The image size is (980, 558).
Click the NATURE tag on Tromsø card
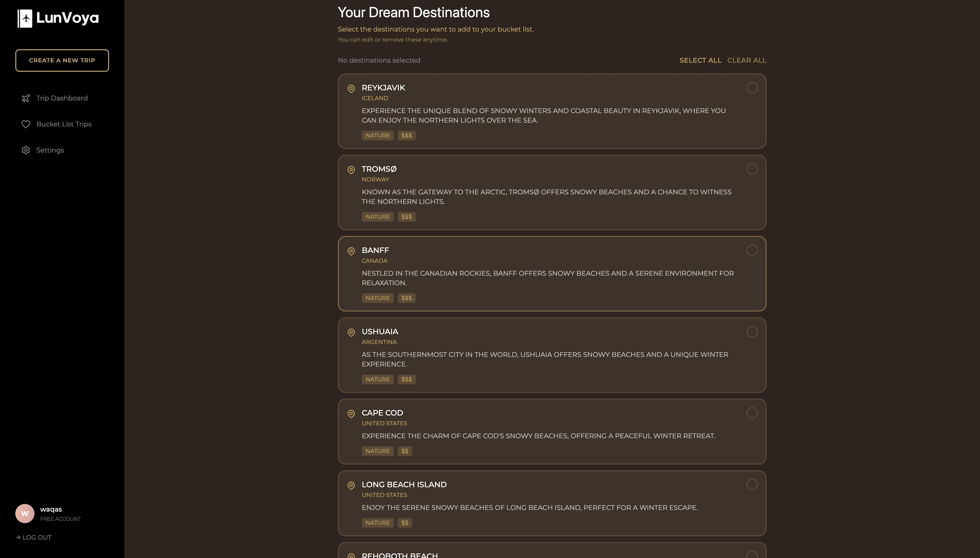pyautogui.click(x=377, y=217)
